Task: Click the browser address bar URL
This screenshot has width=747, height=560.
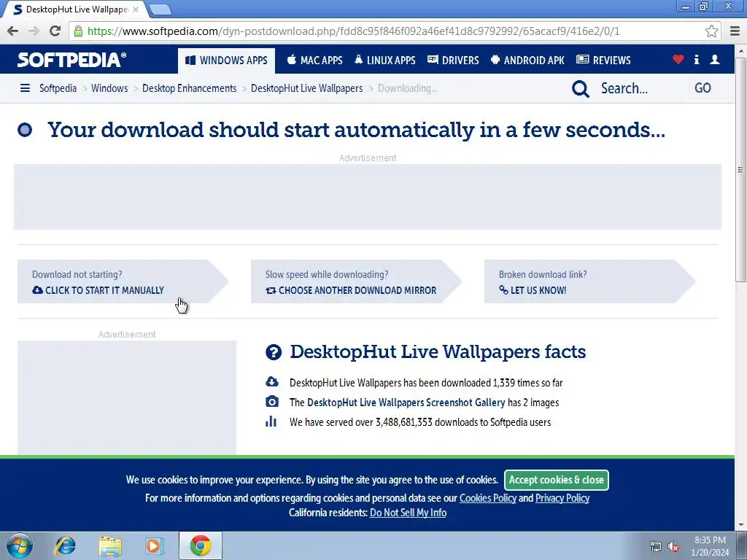Action: (354, 31)
